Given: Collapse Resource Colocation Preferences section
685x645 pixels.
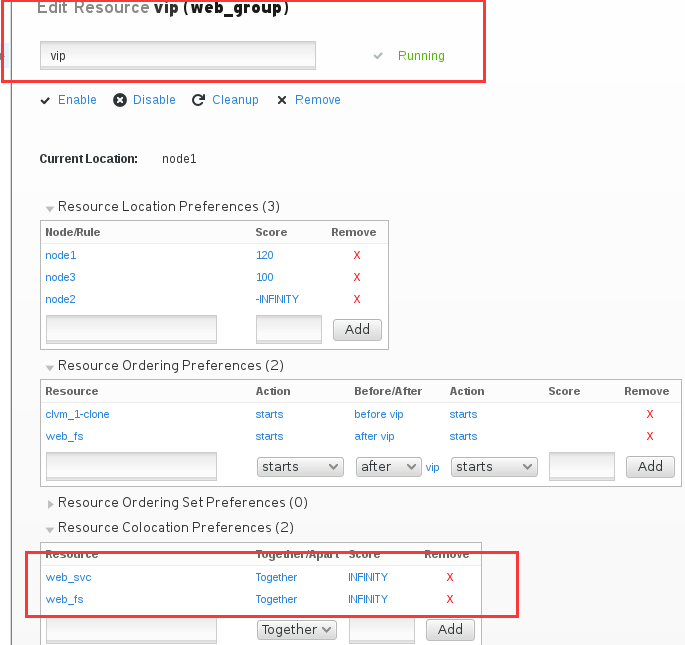Looking at the screenshot, I should click(x=50, y=530).
